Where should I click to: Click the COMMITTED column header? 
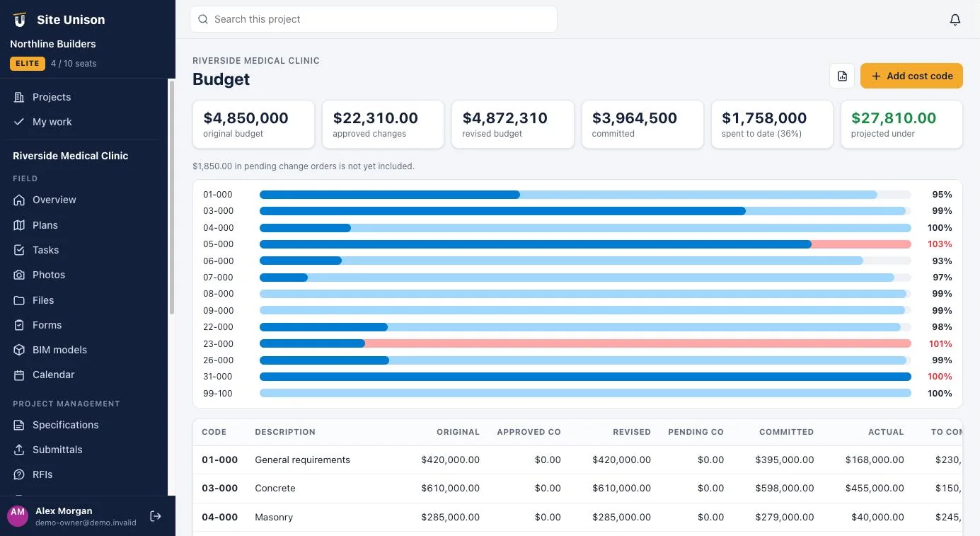786,432
